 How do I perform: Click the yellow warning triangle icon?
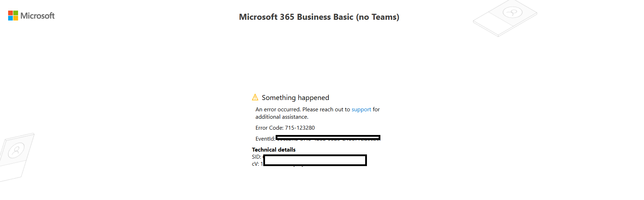[255, 97]
